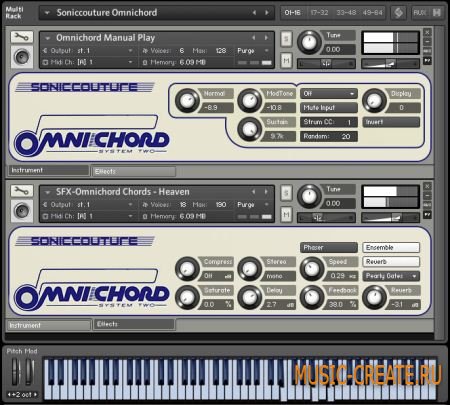Image resolution: width=450 pixels, height=405 pixels.
Task: Click the KSP script icon in rack header
Action: tap(398, 13)
